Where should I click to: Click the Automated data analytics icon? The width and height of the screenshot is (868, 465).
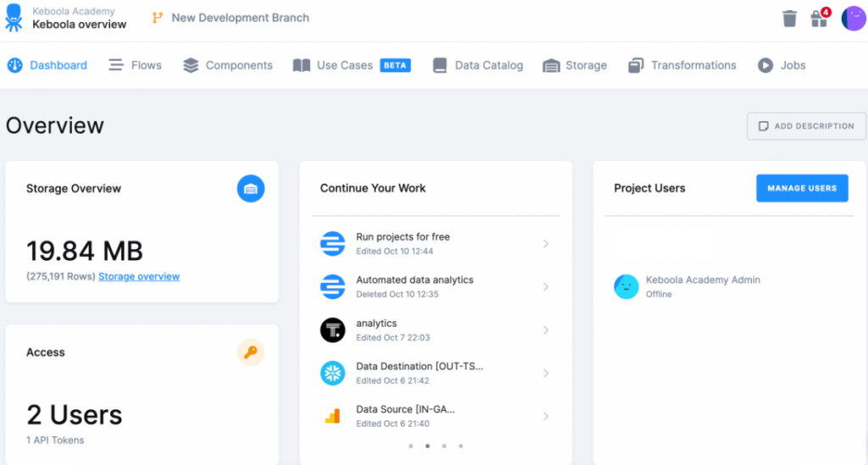[332, 287]
